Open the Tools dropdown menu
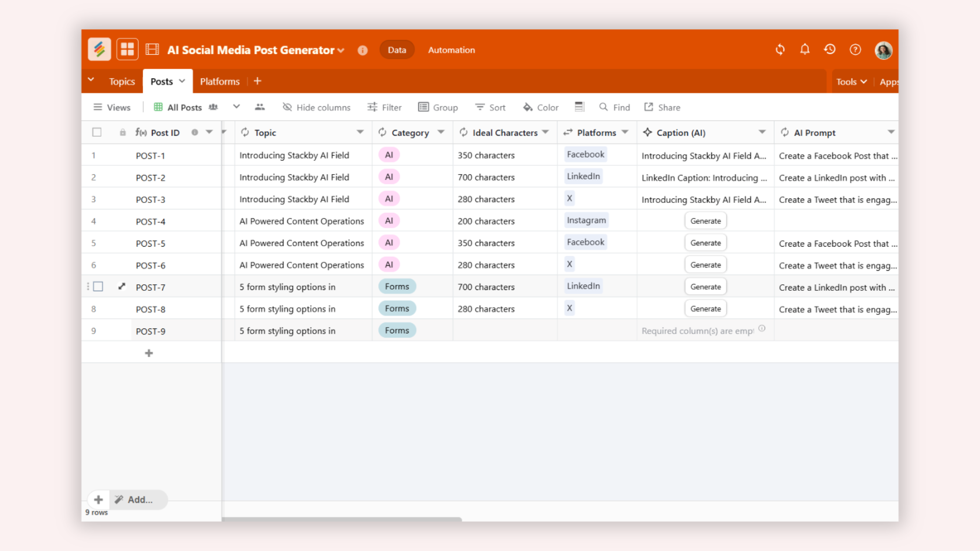This screenshot has height=551, width=980. pyautogui.click(x=851, y=82)
